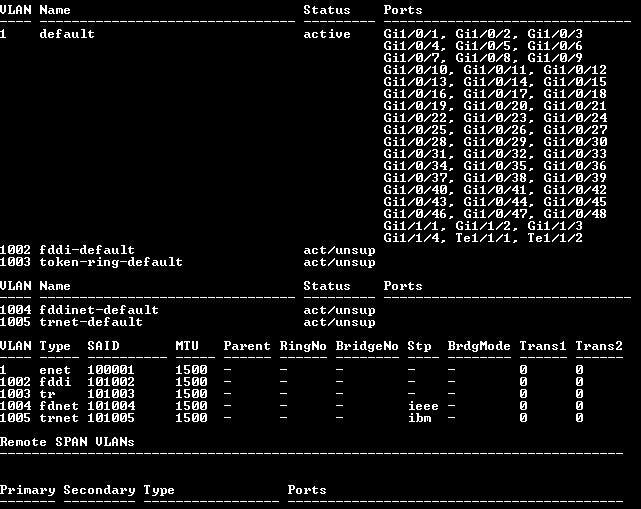
Task: Click the 'Secondary' column header
Action: pyautogui.click(x=99, y=490)
